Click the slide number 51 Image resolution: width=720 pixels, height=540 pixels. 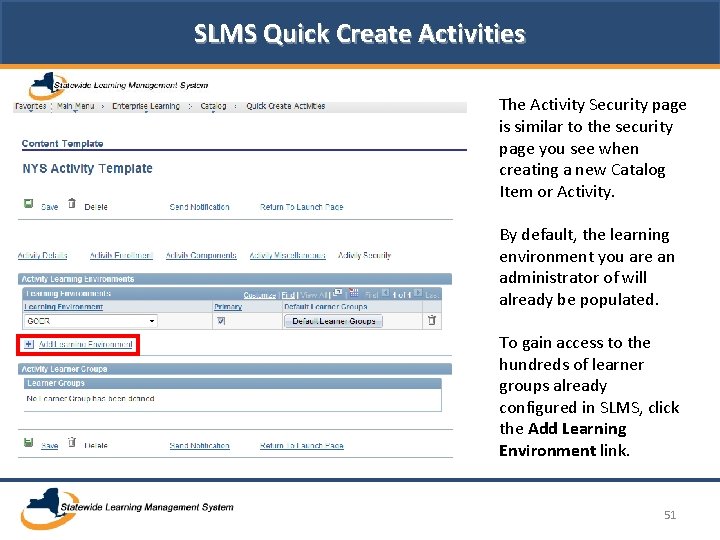[670, 515]
